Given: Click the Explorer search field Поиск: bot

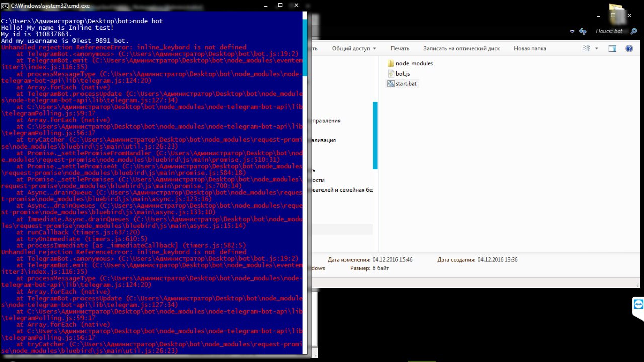Looking at the screenshot, I should click(609, 31).
